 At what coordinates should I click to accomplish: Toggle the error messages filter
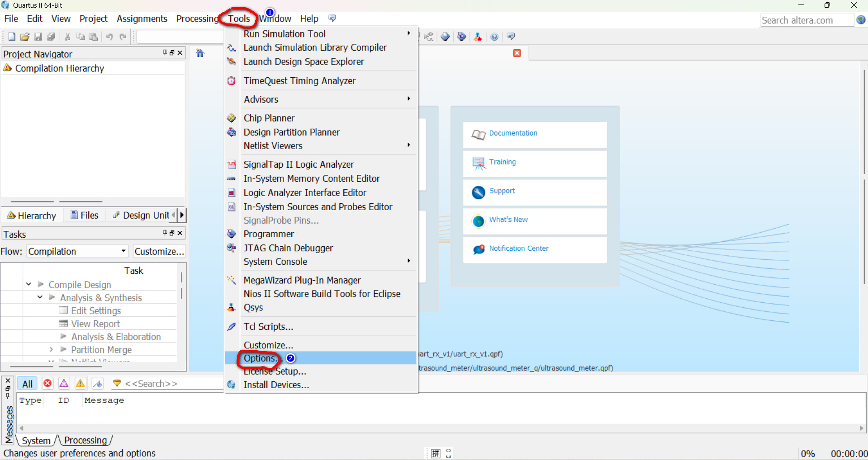47,384
